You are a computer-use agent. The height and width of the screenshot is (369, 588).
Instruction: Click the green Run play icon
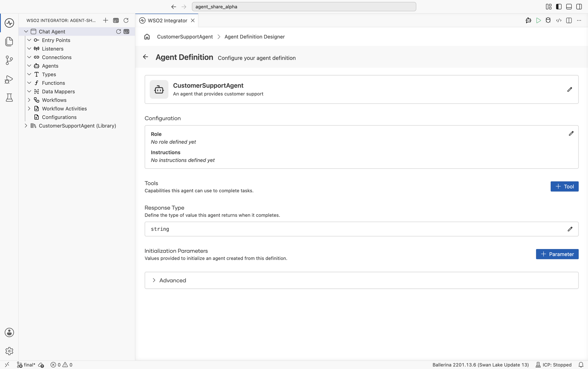point(538,20)
